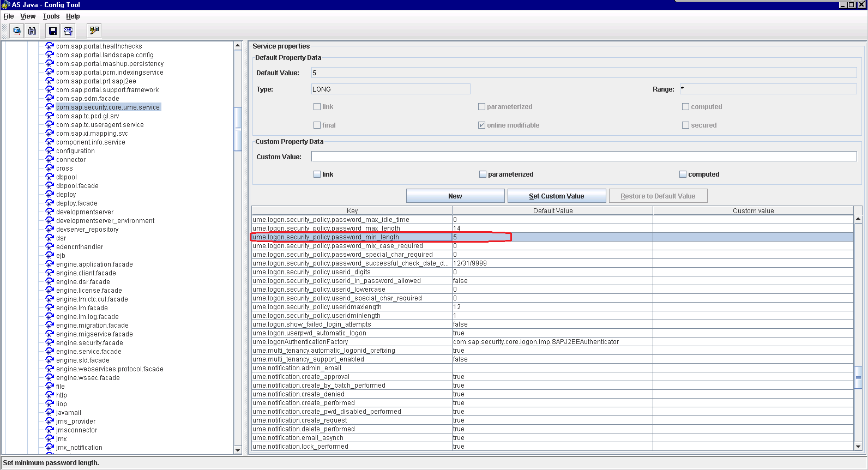Click the New button
868x470 pixels.
[455, 196]
